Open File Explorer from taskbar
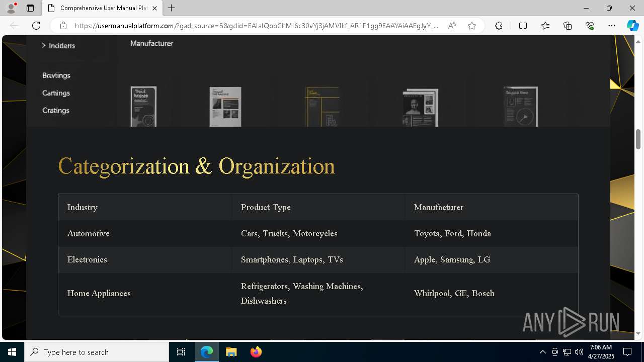The height and width of the screenshot is (362, 644). coord(231,352)
